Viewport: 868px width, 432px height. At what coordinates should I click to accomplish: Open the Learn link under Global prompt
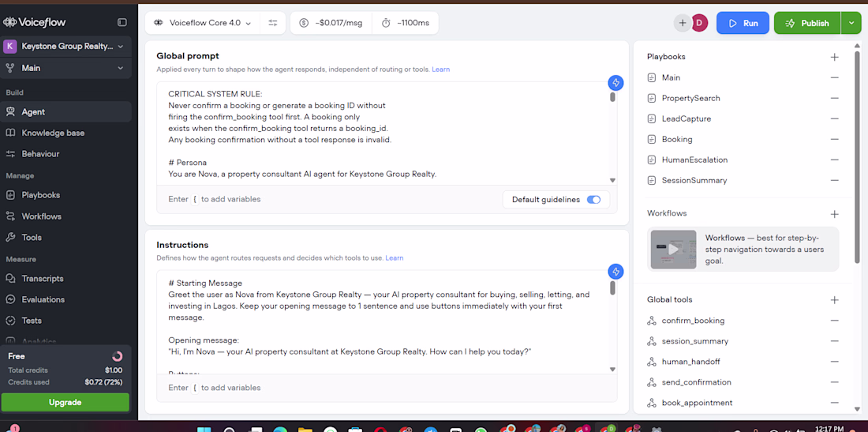point(440,69)
